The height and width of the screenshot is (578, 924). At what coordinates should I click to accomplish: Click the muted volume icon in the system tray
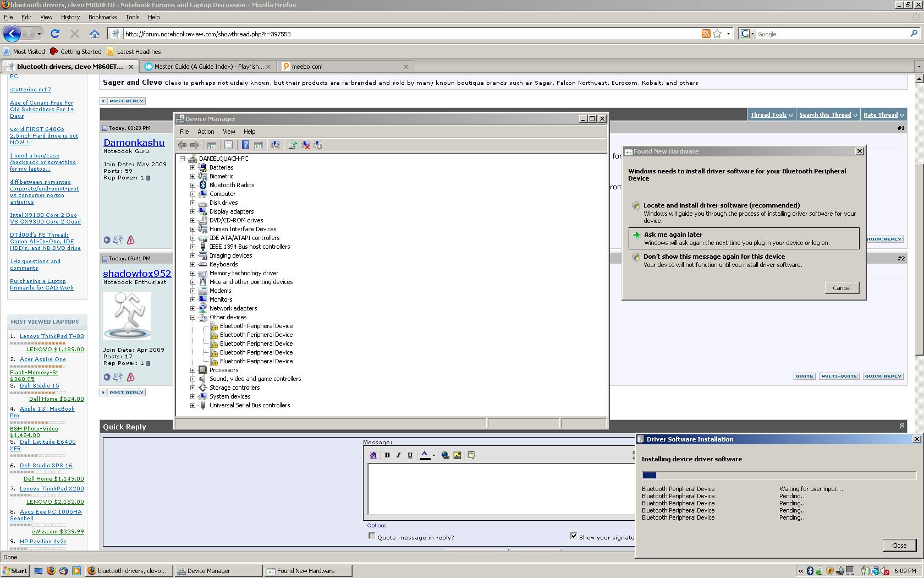[x=884, y=571]
